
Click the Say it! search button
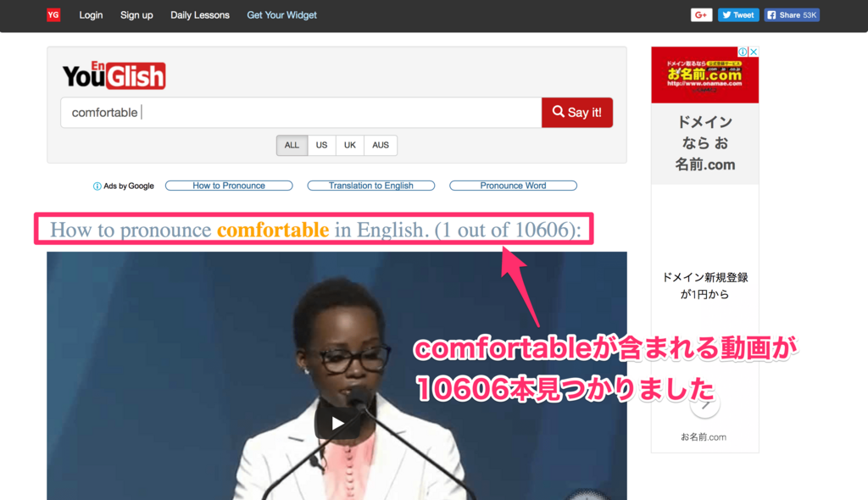[577, 113]
